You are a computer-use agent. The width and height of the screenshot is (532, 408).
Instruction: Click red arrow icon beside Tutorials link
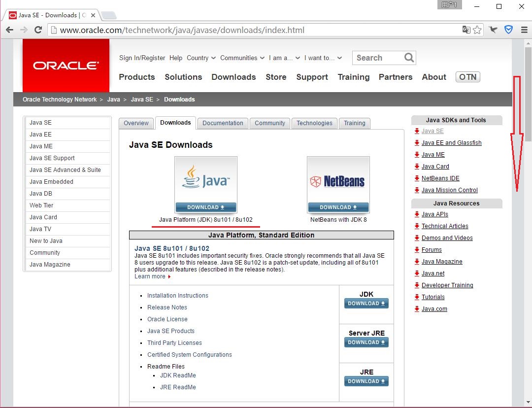417,297
